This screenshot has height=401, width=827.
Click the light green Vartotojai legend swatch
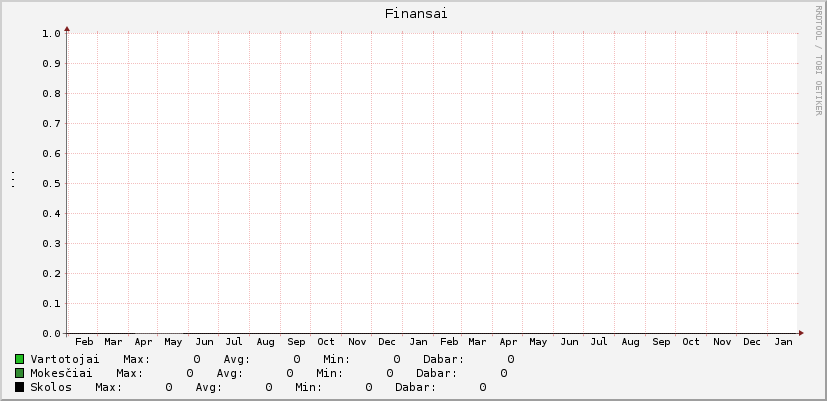20,359
